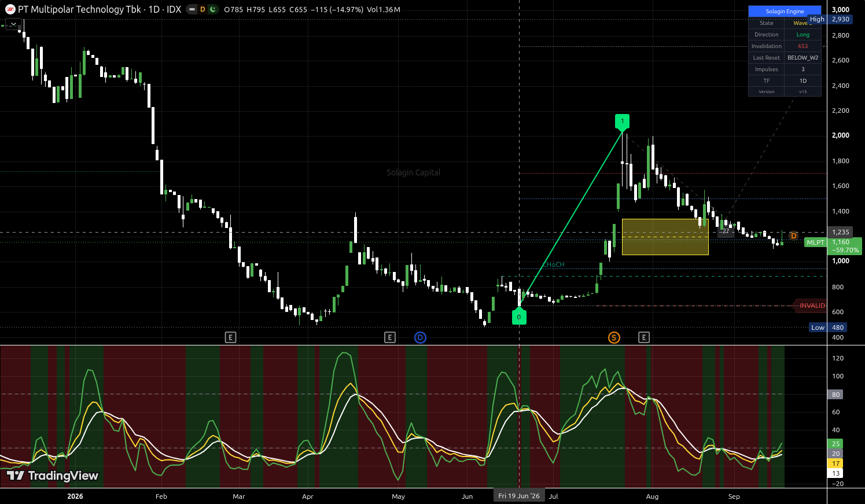Open the orange S split marker
This screenshot has height=504, width=865.
tap(614, 337)
